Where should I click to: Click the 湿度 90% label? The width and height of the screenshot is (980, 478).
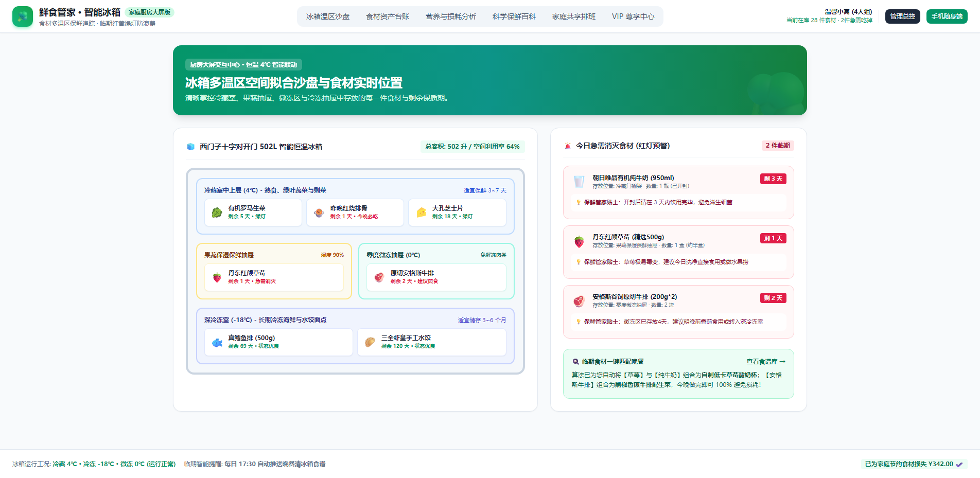click(332, 255)
